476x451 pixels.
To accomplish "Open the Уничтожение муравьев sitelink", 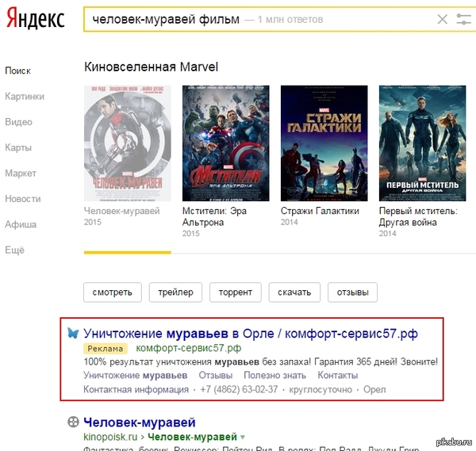I will [x=136, y=376].
